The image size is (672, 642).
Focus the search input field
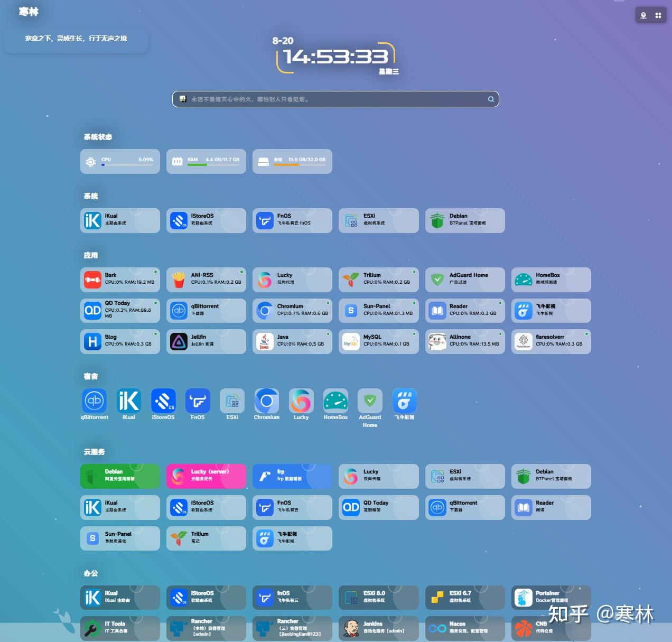point(335,99)
